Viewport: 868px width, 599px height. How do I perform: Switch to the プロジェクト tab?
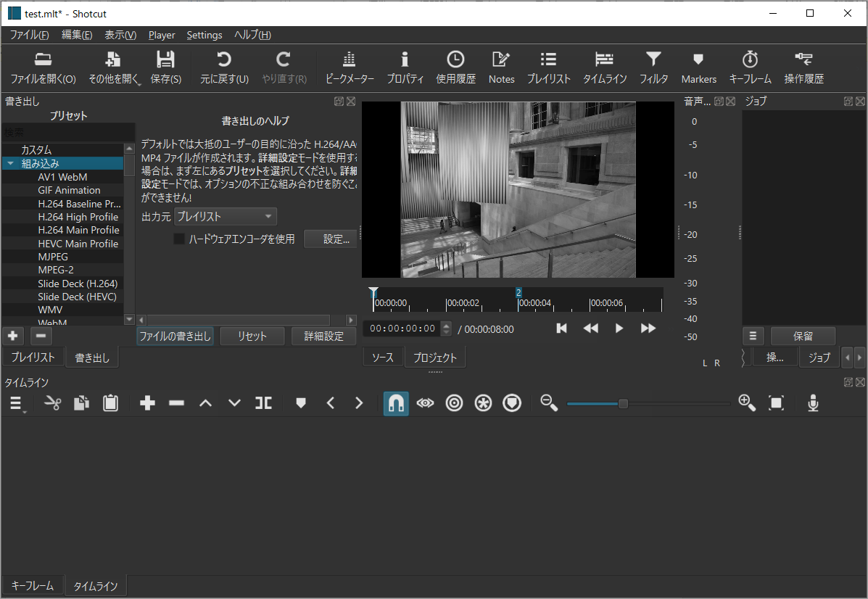tap(435, 357)
